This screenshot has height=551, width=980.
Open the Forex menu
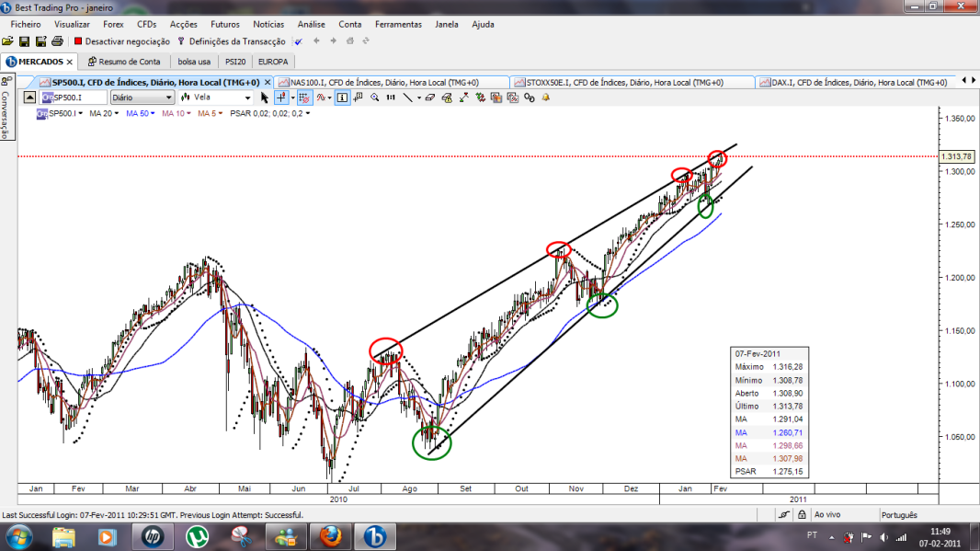click(113, 25)
